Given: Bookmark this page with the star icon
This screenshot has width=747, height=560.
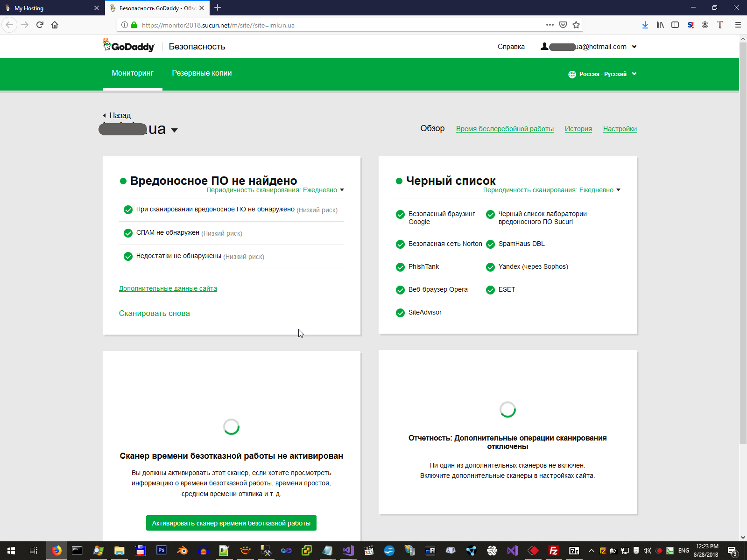Looking at the screenshot, I should 576,25.
